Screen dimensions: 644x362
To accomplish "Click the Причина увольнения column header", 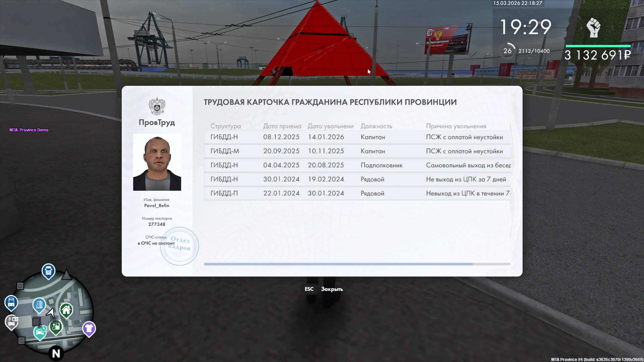I will pyautogui.click(x=456, y=126).
